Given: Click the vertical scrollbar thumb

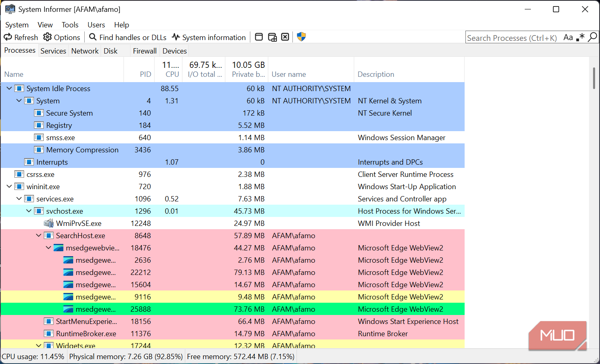Looking at the screenshot, I should [594, 78].
